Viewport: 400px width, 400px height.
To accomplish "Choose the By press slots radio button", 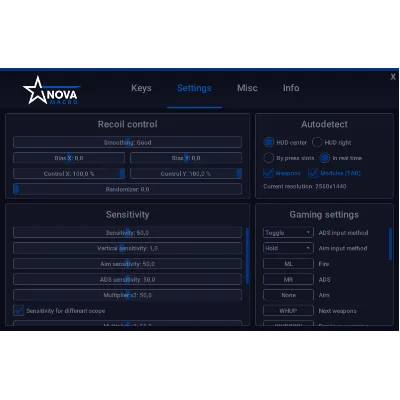I will [x=268, y=158].
